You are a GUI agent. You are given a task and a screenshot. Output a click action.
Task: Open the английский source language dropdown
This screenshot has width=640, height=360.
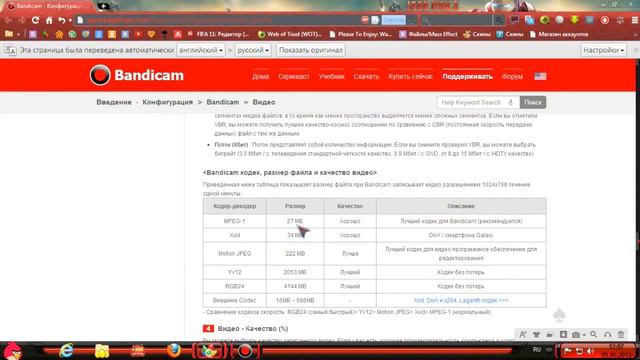pos(201,50)
